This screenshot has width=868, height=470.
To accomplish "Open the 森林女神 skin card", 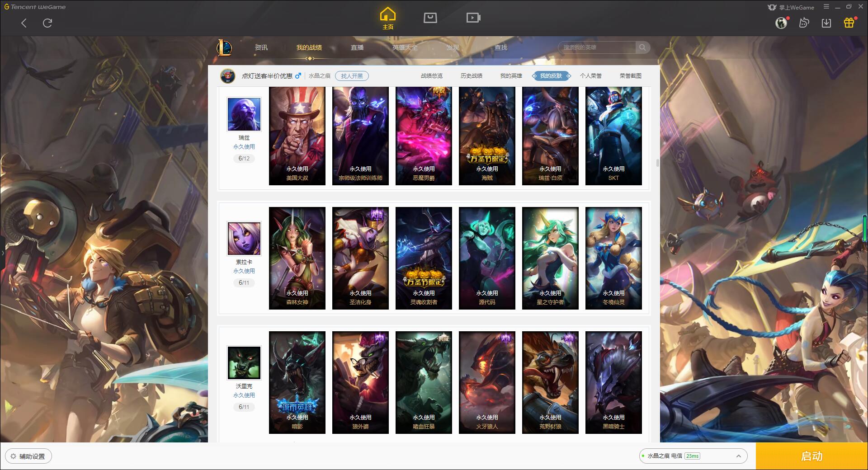I will (297, 258).
